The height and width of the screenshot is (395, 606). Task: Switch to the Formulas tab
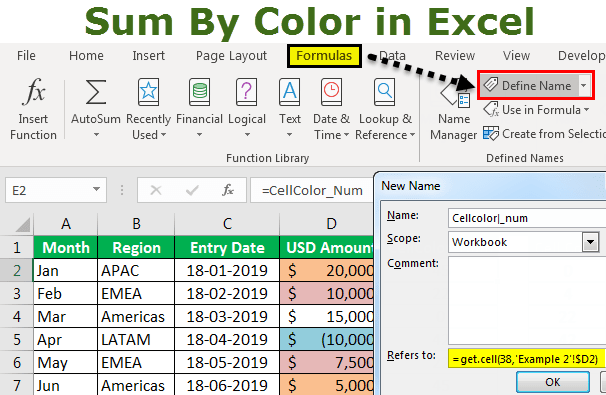click(x=324, y=56)
